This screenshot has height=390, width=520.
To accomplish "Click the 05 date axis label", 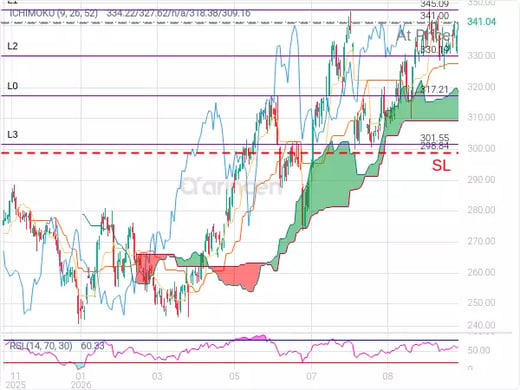I will click(x=234, y=377).
